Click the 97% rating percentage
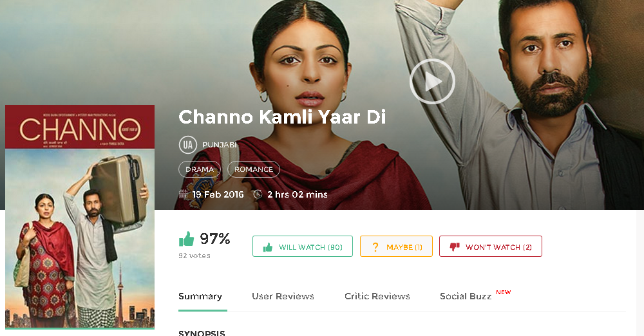The width and height of the screenshot is (644, 336). tap(215, 239)
